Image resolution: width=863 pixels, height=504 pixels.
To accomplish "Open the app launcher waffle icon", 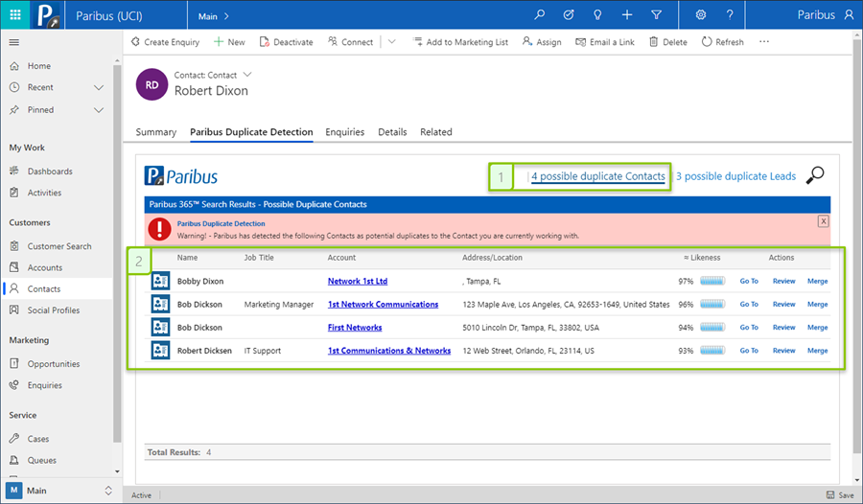I will point(15,15).
